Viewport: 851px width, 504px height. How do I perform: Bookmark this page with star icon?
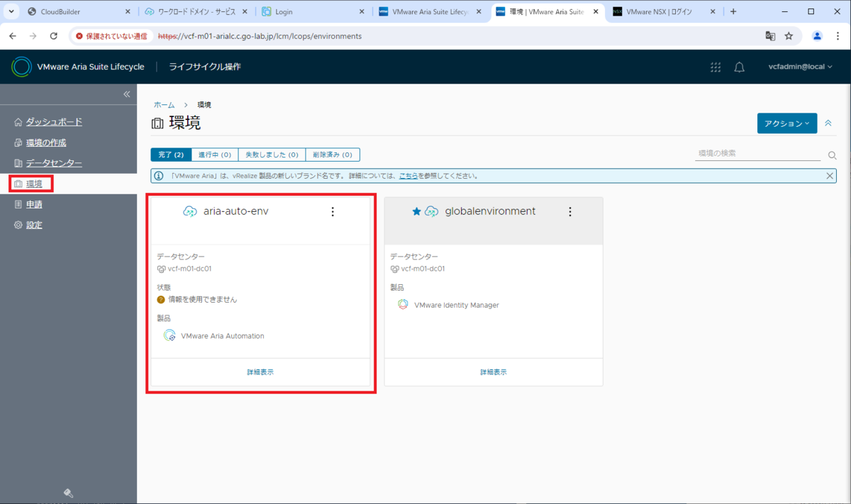coord(789,36)
